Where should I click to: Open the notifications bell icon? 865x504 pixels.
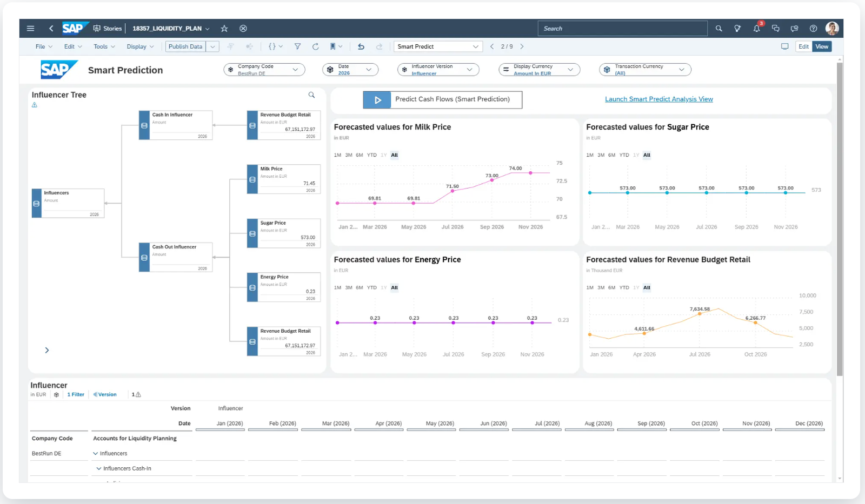tap(756, 29)
